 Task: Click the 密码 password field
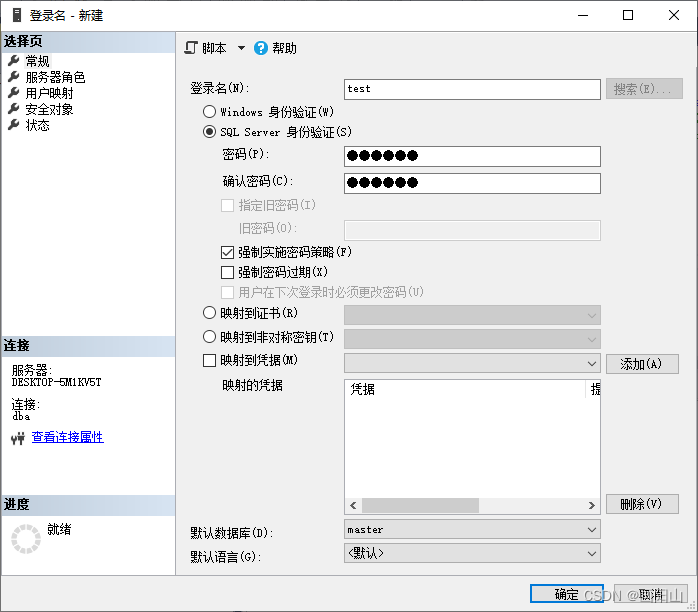[x=472, y=156]
